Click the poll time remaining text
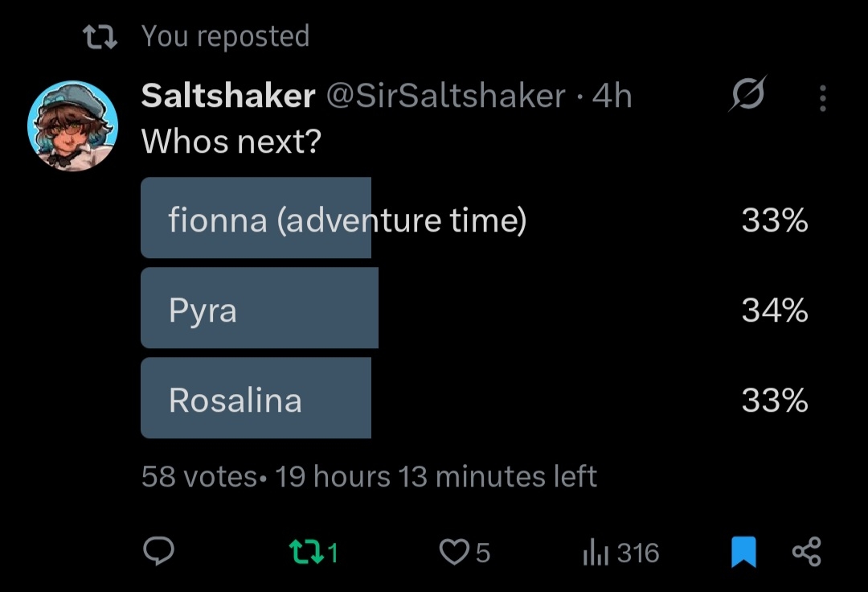Image resolution: width=868 pixels, height=592 pixels. click(436, 476)
